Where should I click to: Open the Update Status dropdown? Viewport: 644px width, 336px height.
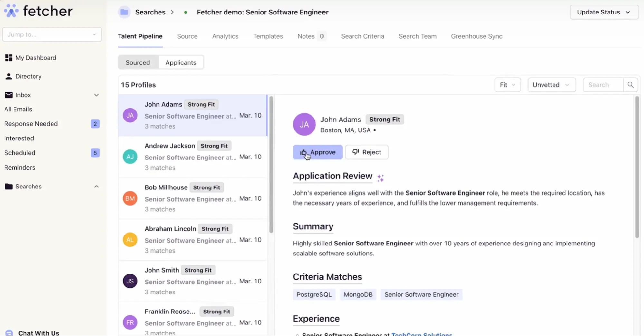604,12
